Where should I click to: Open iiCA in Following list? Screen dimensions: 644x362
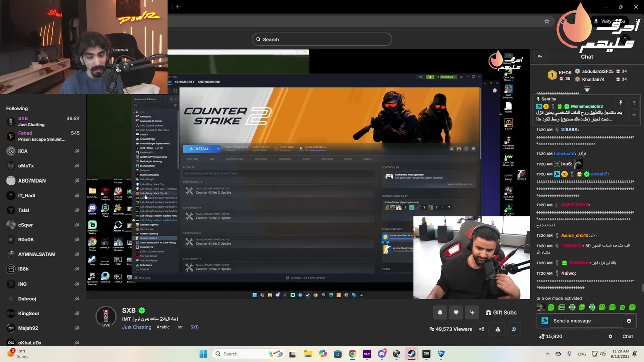coord(43,151)
